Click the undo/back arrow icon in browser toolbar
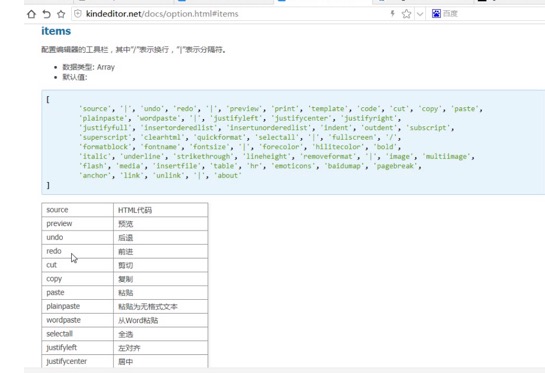Viewport: 545px width, 373px height. point(46,14)
